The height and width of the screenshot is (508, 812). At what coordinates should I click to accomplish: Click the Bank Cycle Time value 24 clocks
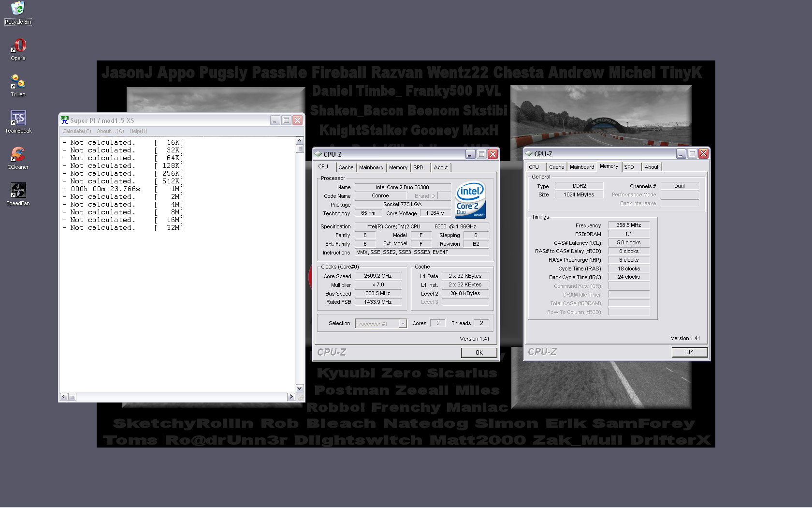(x=629, y=277)
